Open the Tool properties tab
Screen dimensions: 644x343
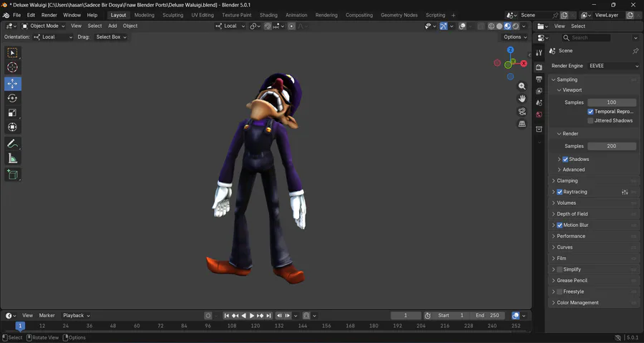[539, 52]
